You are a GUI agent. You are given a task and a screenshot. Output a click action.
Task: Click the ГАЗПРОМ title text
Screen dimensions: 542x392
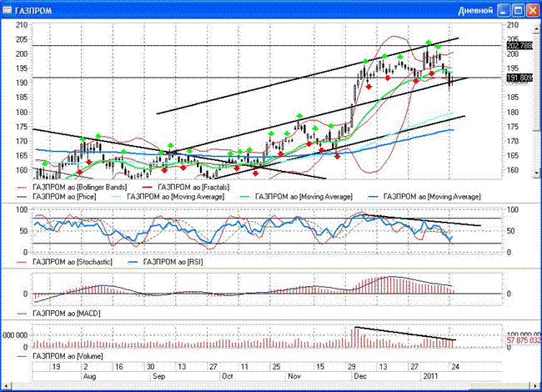[33, 11]
